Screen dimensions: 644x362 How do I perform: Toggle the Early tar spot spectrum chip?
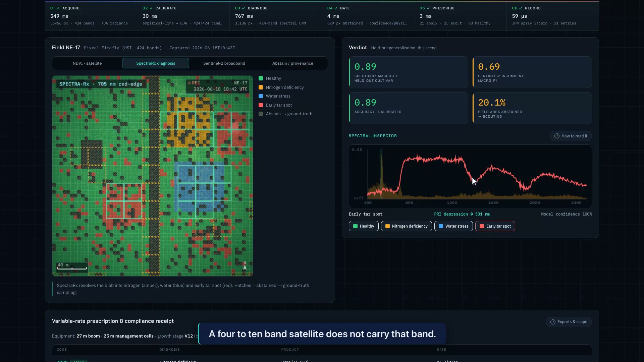(495, 226)
